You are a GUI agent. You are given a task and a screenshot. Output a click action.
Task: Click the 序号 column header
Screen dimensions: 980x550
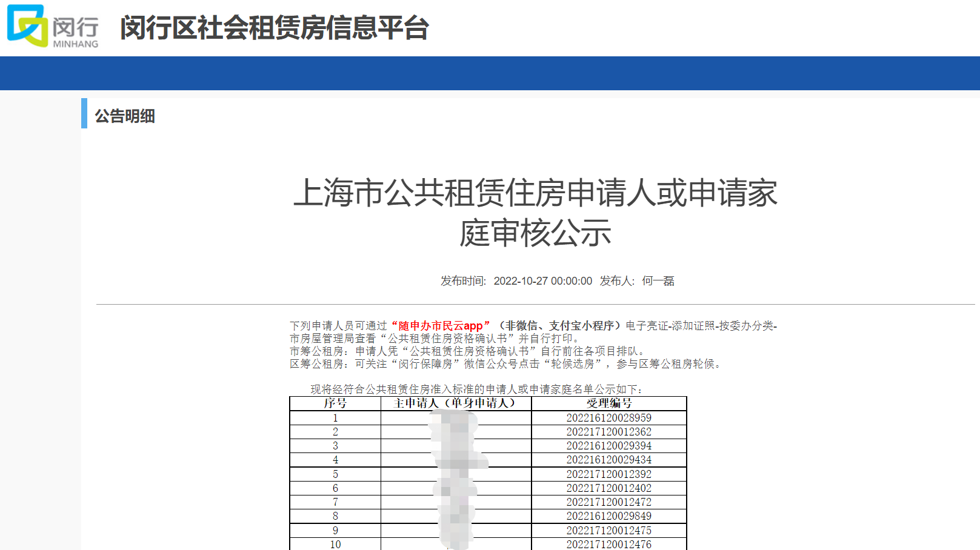[x=335, y=403]
